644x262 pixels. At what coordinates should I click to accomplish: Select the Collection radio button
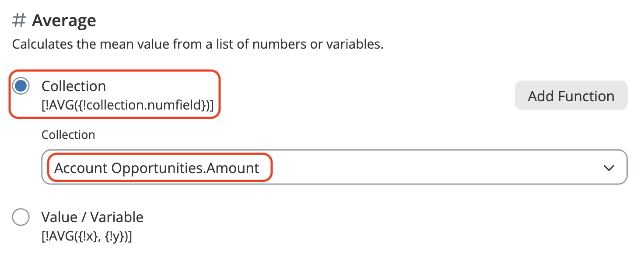(21, 86)
